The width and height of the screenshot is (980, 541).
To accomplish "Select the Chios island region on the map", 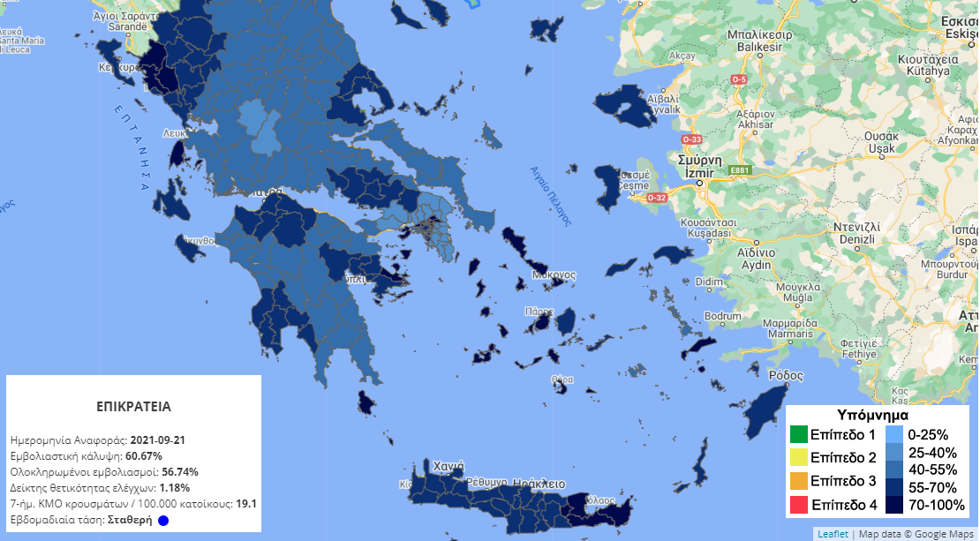I will (x=607, y=185).
